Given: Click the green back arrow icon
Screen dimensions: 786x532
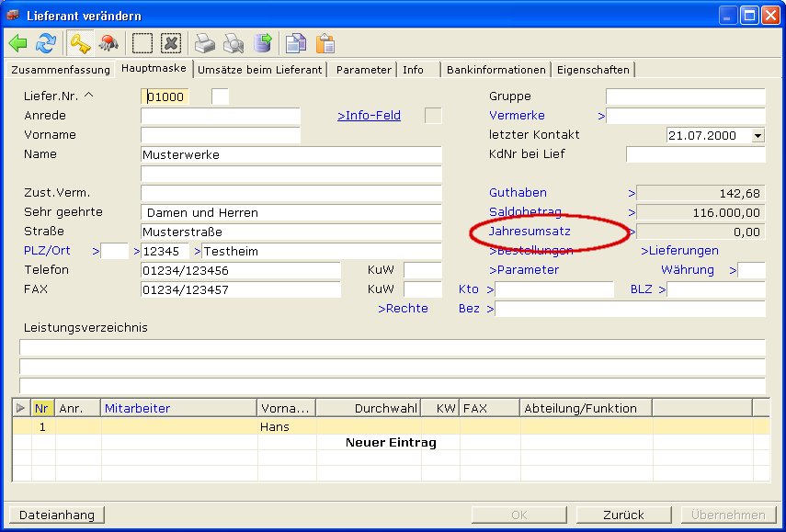Looking at the screenshot, I should click(18, 43).
